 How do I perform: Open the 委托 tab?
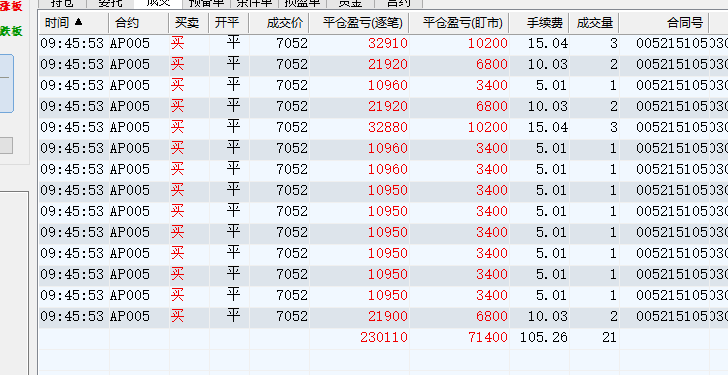pos(110,3)
